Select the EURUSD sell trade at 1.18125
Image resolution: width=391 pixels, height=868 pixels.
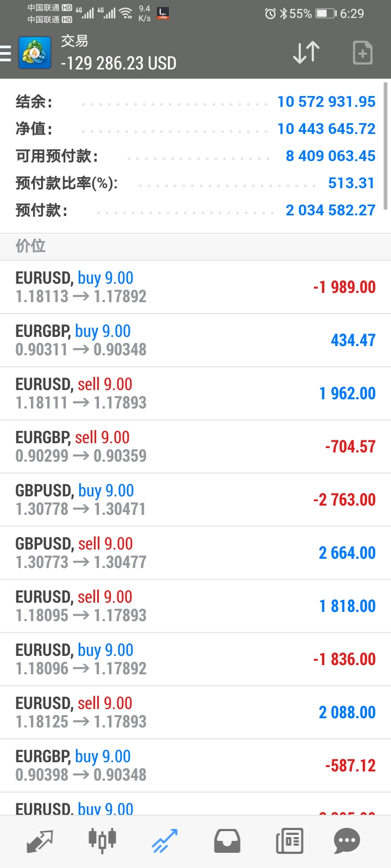(195, 712)
